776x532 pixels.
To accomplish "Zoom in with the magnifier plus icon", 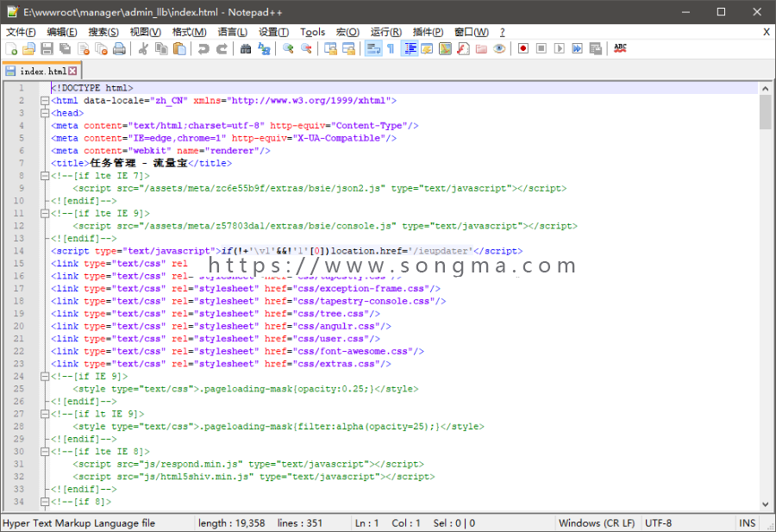I will tap(287, 48).
